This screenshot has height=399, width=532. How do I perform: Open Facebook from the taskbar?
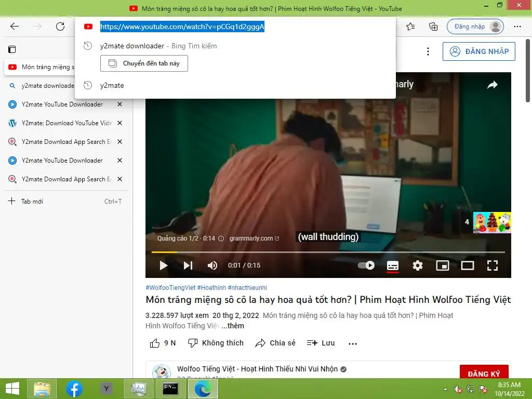click(x=74, y=389)
